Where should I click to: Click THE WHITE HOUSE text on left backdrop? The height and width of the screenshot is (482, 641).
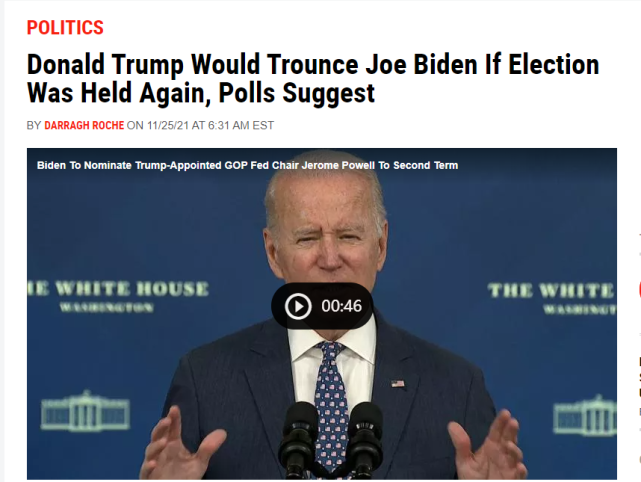[118, 289]
